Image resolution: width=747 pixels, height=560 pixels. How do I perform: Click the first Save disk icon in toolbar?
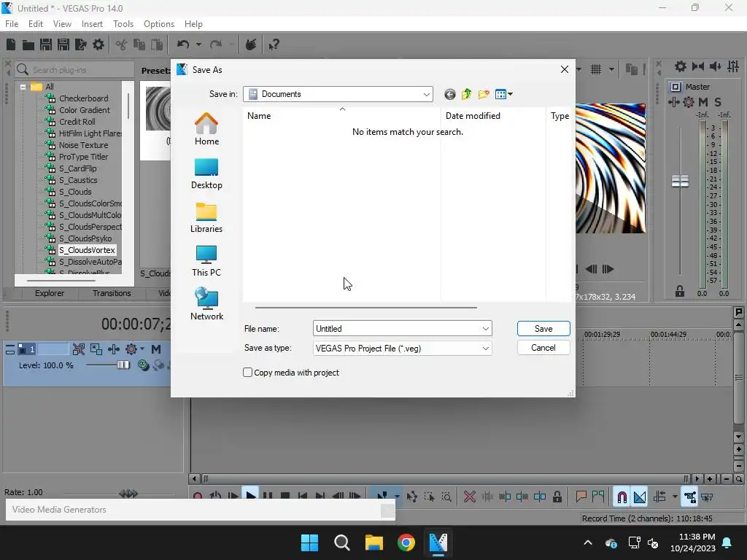click(x=46, y=44)
